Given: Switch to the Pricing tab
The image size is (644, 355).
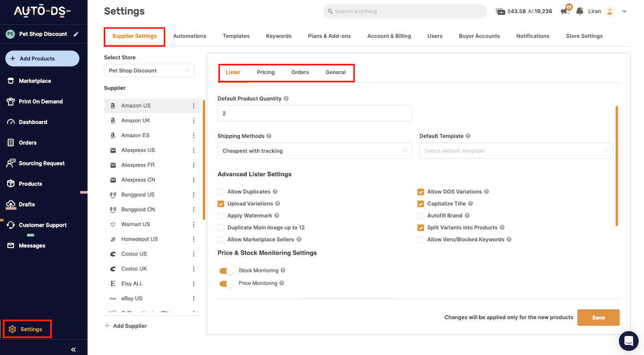Looking at the screenshot, I should 266,72.
